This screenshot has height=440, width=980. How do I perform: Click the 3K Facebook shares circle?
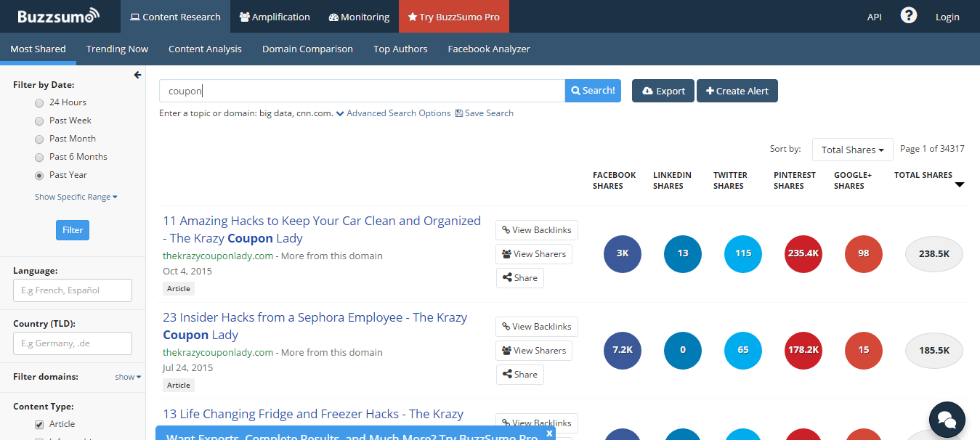[623, 254]
